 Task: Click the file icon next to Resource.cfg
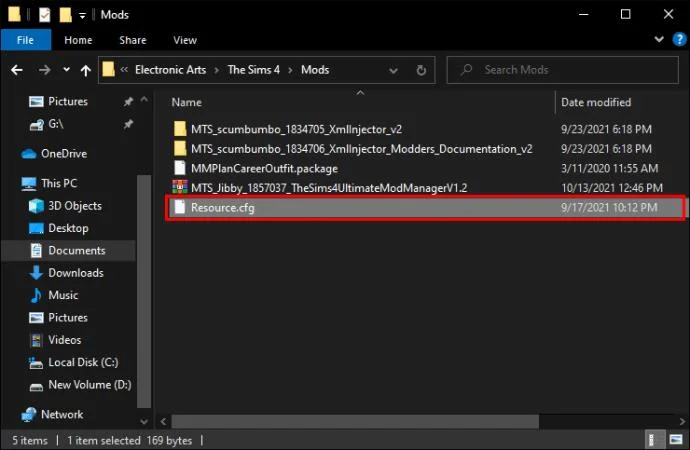180,207
